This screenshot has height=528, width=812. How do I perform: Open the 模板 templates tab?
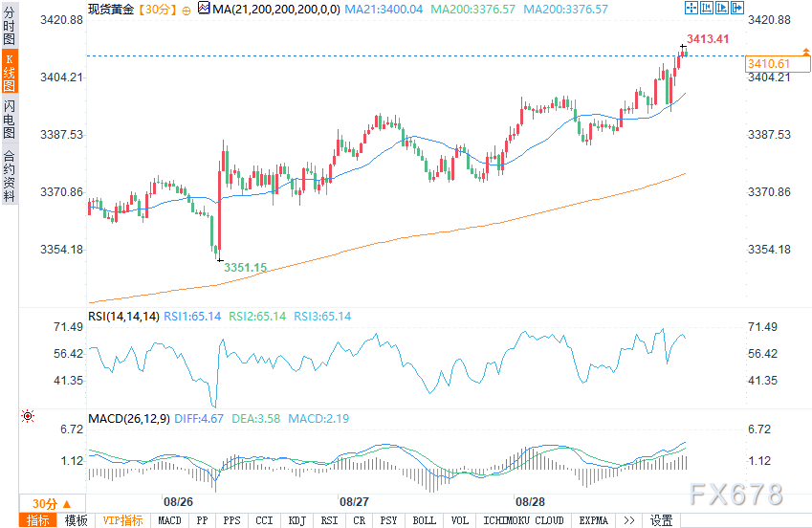[77, 520]
